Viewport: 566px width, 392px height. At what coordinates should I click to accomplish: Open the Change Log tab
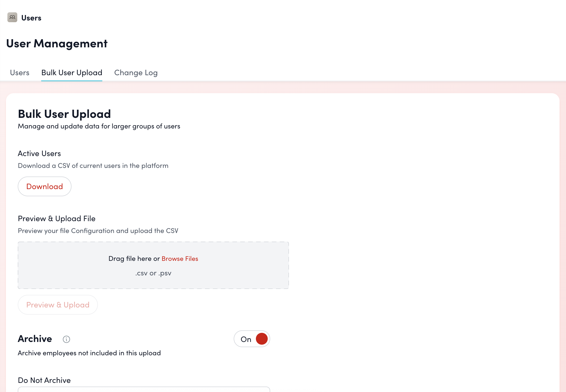(x=136, y=72)
